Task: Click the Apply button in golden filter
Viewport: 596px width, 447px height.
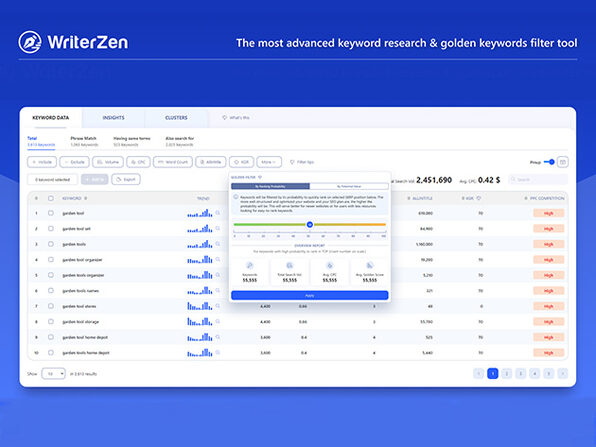Action: tap(310, 295)
